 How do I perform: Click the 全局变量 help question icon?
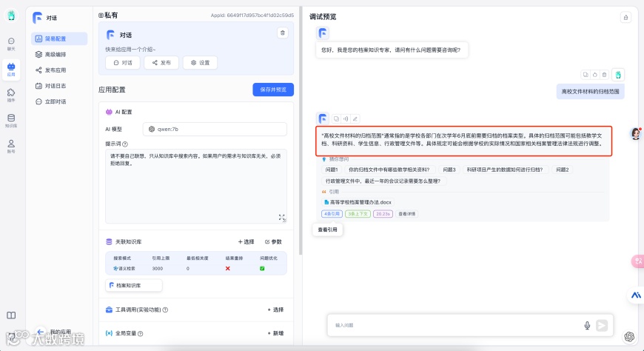(141, 334)
